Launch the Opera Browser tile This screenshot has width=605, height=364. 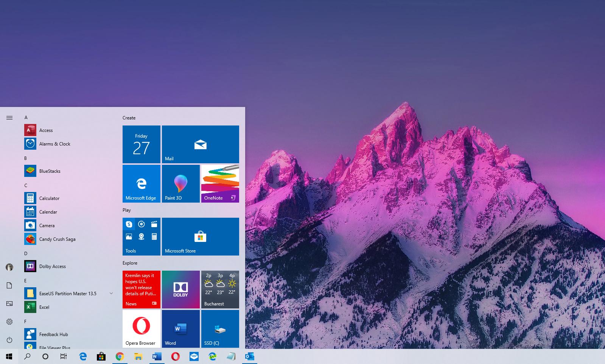click(x=142, y=329)
